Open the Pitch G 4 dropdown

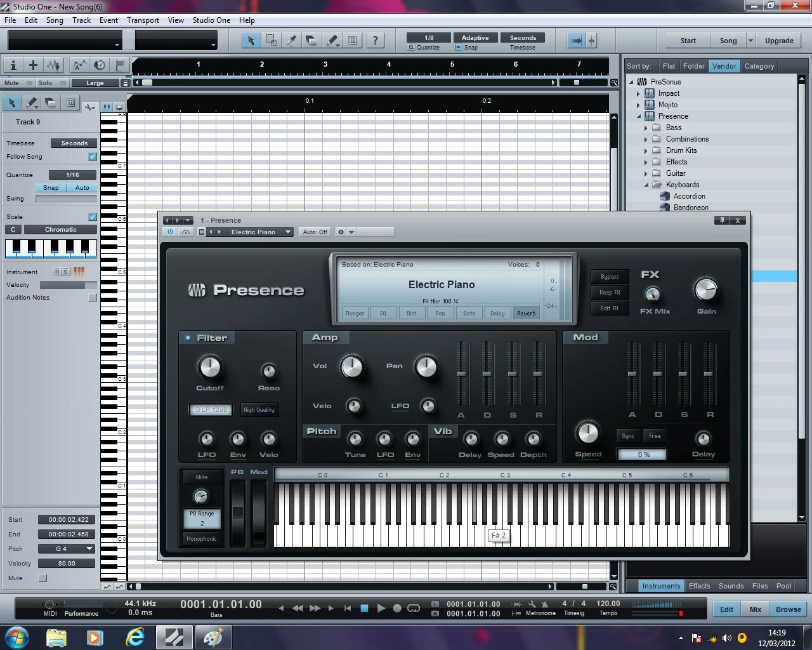click(x=66, y=549)
